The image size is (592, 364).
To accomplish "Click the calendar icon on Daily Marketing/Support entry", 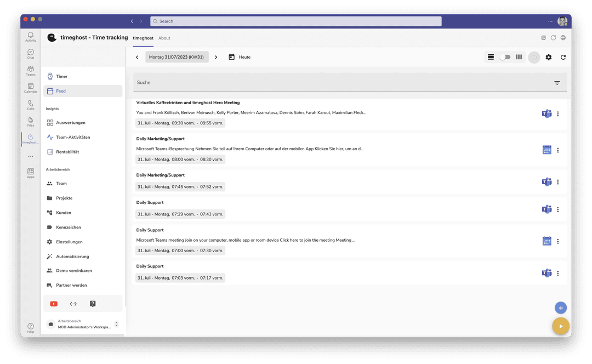I will (547, 149).
